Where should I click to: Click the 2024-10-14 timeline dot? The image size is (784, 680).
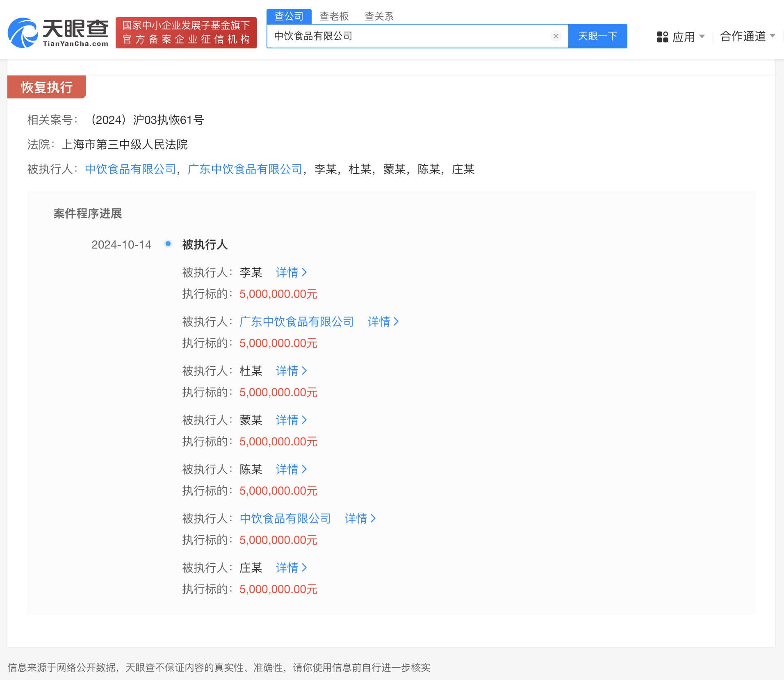coord(168,244)
